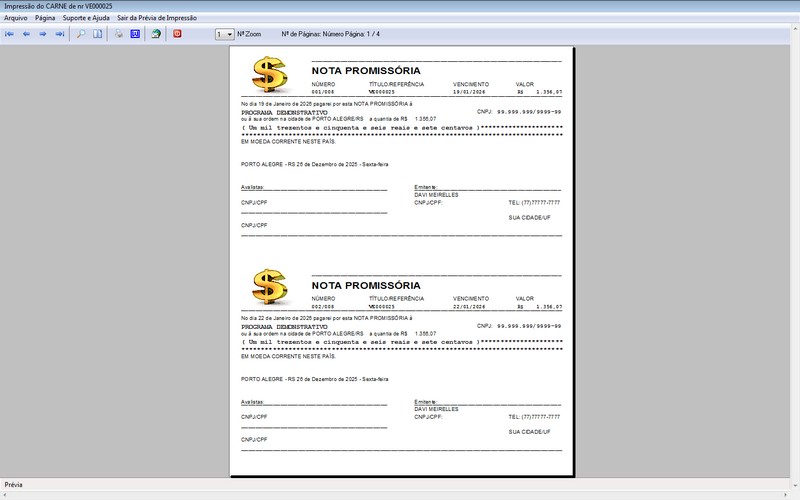
Task: Click the magnifying glass zoom icon
Action: tap(81, 34)
